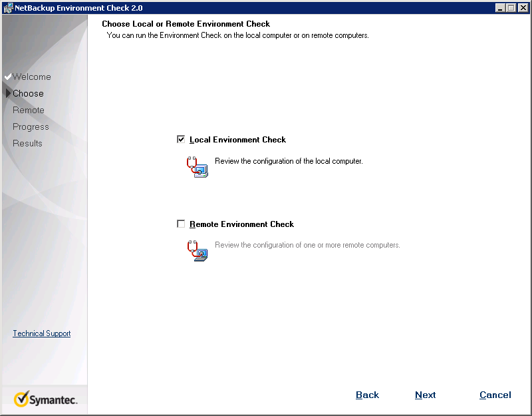Go Back to the previous page
This screenshot has height=416, width=532.
tap(367, 395)
